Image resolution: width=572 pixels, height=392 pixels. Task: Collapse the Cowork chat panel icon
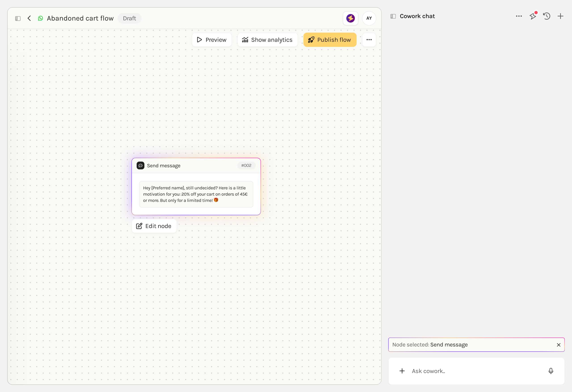coord(393,16)
